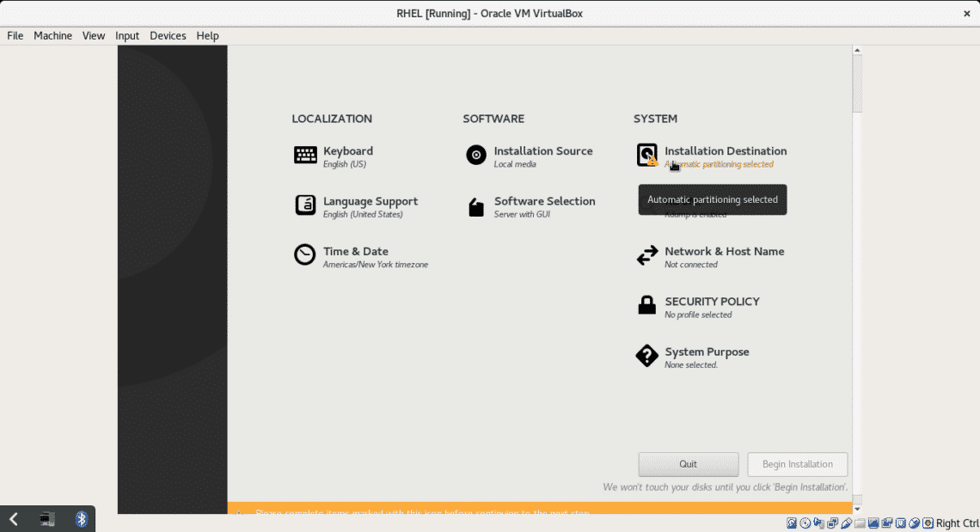This screenshot has width=980, height=532.
Task: Open Network & Host Name settings
Action: click(710, 257)
